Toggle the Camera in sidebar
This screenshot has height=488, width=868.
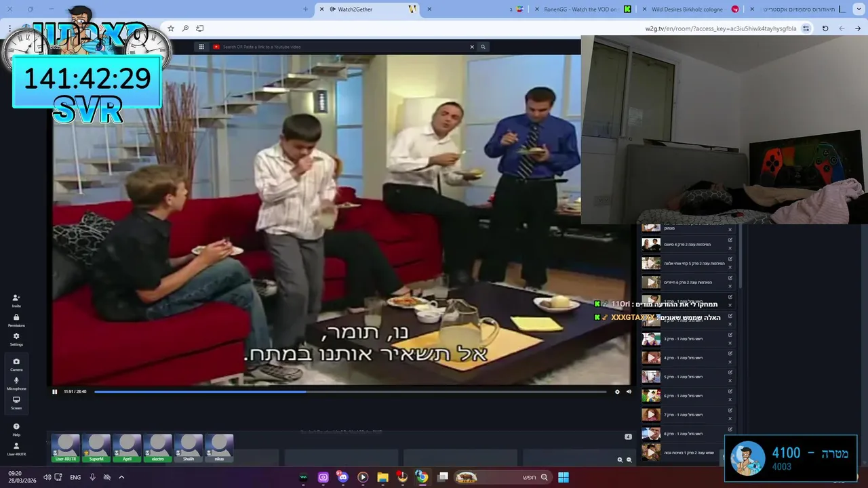tap(16, 364)
